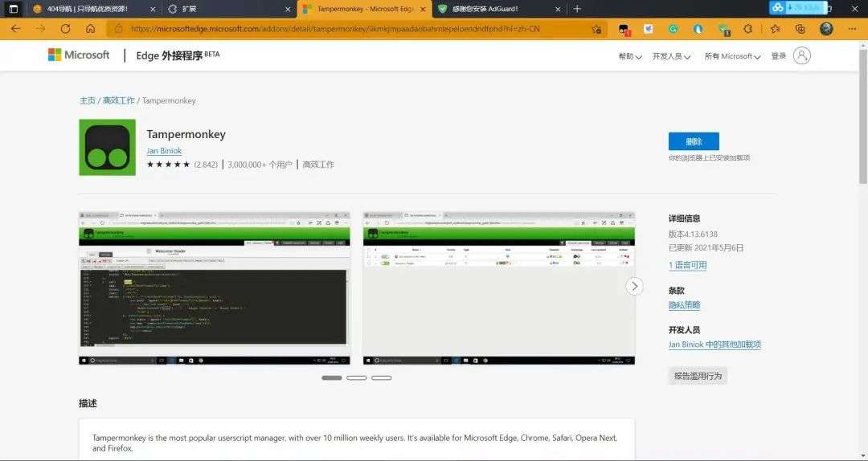Image resolution: width=868 pixels, height=461 pixels.
Task: Close the Tampermonkey tab
Action: click(423, 9)
